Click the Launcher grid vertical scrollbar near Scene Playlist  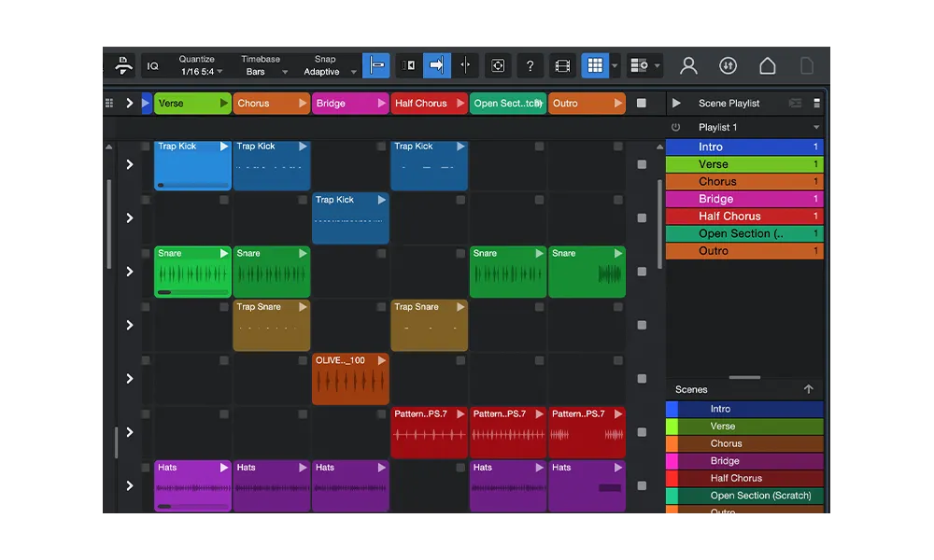pyautogui.click(x=659, y=224)
